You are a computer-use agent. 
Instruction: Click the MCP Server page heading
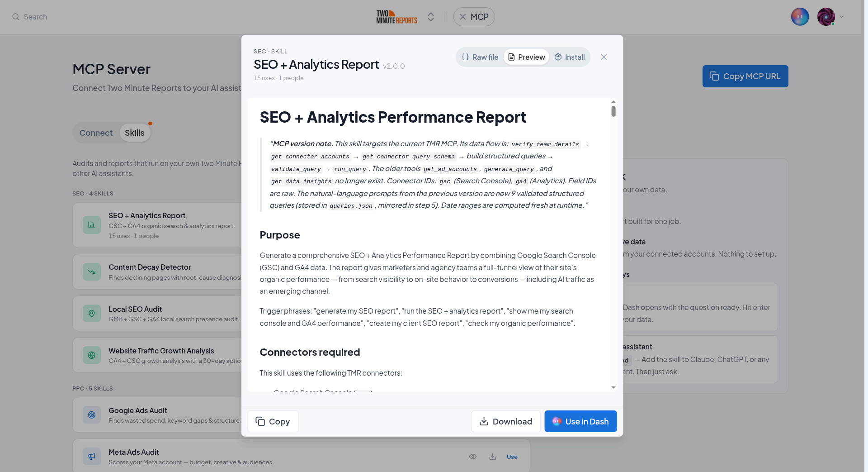tap(112, 69)
